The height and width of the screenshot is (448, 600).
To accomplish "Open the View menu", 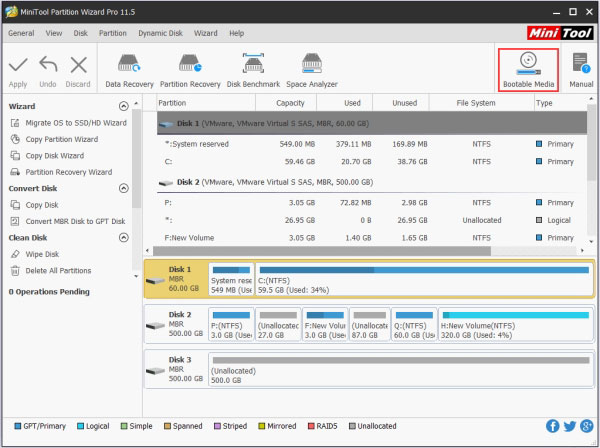I will 54,33.
